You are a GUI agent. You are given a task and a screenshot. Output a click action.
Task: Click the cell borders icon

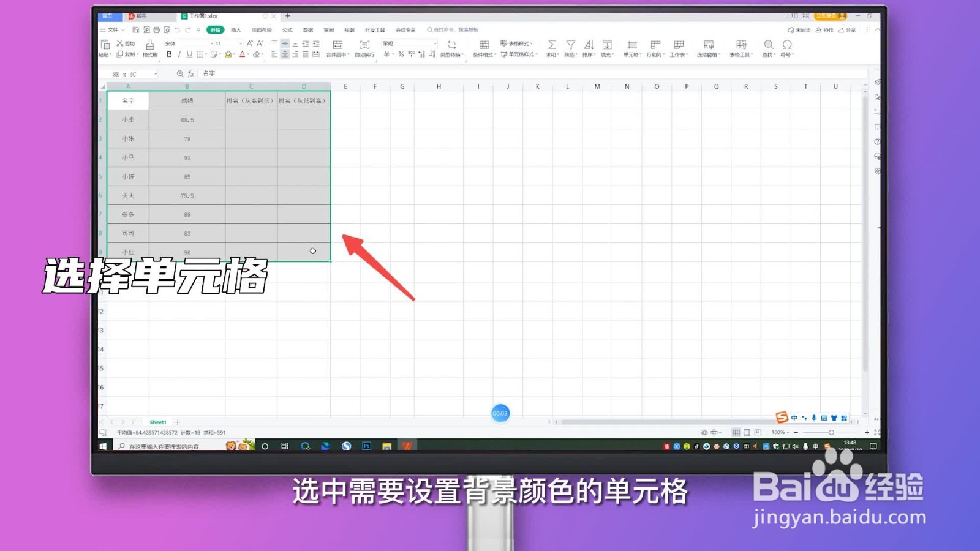[200, 54]
